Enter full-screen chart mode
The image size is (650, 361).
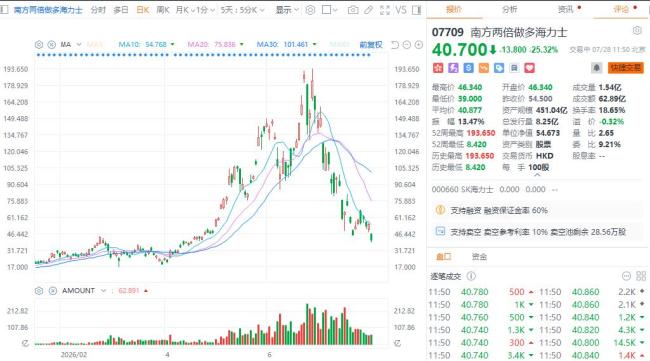pos(385,10)
